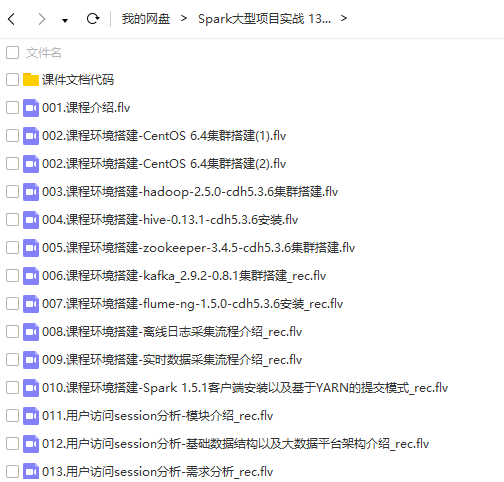
Task: Click video icon of 003 hadoop file
Action: pyautogui.click(x=31, y=192)
